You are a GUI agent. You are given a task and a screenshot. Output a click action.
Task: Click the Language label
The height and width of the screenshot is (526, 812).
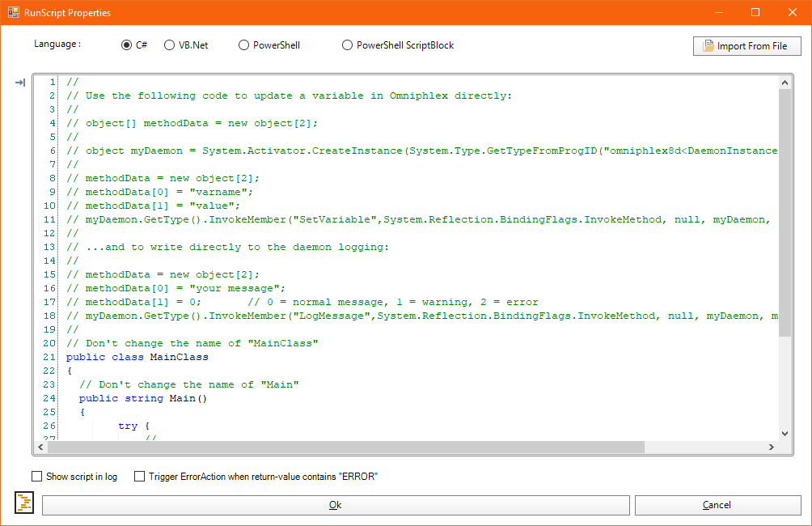(57, 44)
